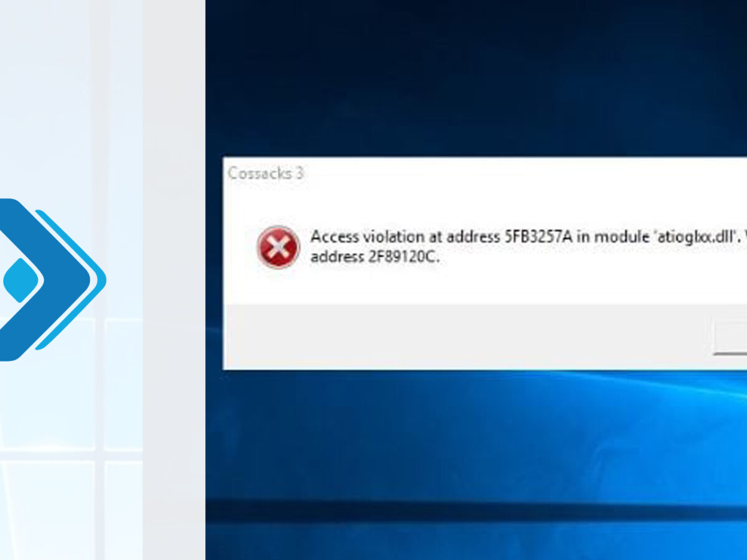Click the light blue diamond inside logo
The image size is (747, 560).
point(20,281)
